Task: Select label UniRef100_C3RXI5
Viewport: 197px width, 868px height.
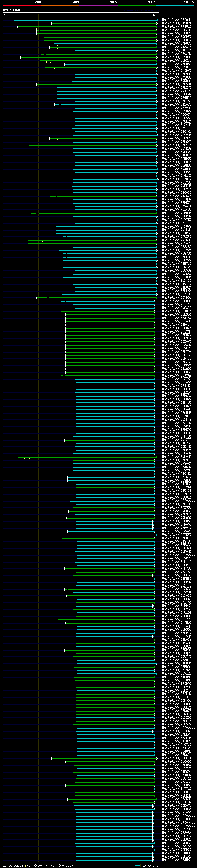Action: (176, 61)
